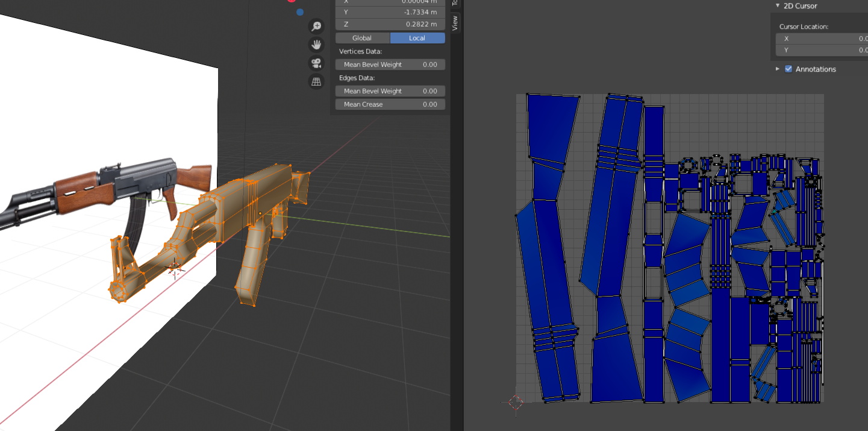
Task: Click the blue Z axis gizmo dot
Action: (300, 12)
